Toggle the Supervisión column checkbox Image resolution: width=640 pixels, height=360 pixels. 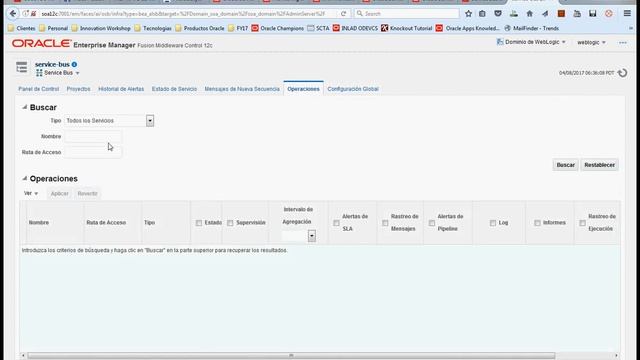(x=230, y=223)
